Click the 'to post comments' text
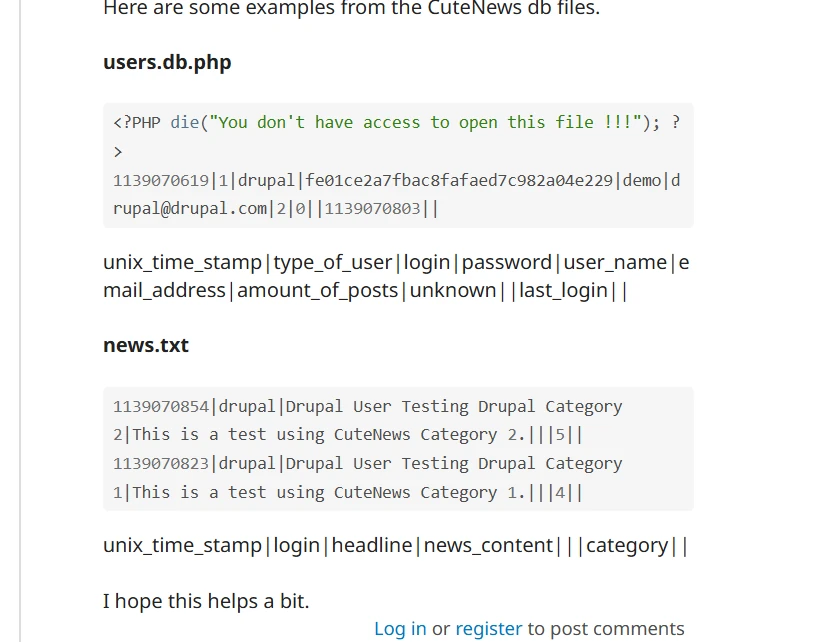The height and width of the screenshot is (642, 832). coord(606,629)
